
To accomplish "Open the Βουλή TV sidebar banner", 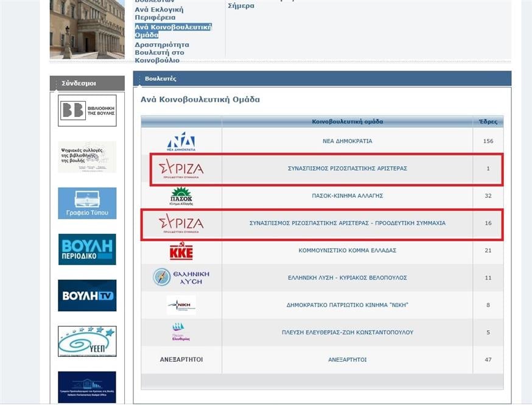I will click(x=87, y=295).
